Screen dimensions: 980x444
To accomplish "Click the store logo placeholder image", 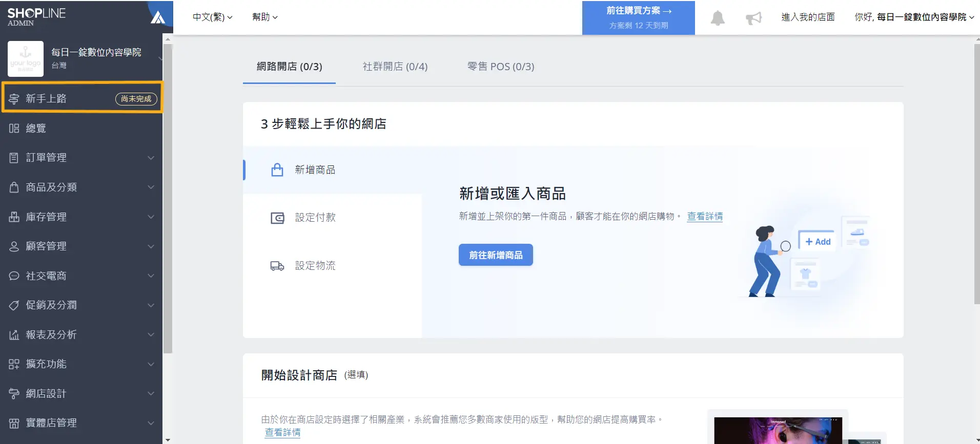I will (26, 59).
